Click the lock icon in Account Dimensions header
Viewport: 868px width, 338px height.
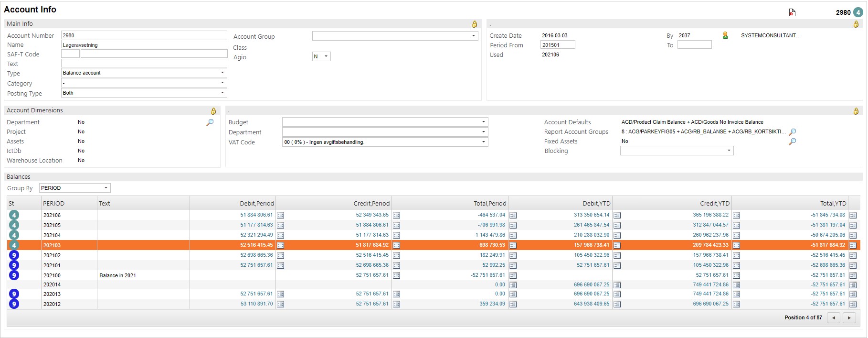coord(213,111)
